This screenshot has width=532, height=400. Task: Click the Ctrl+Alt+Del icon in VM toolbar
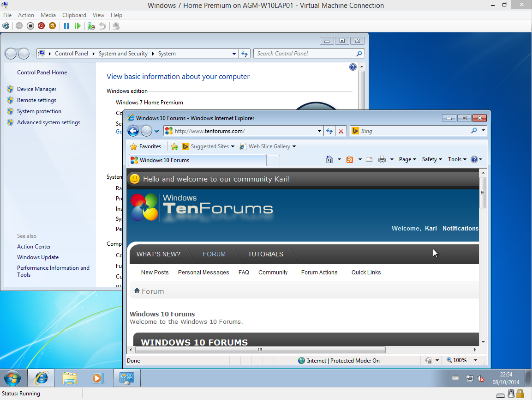pyautogui.click(x=6, y=26)
